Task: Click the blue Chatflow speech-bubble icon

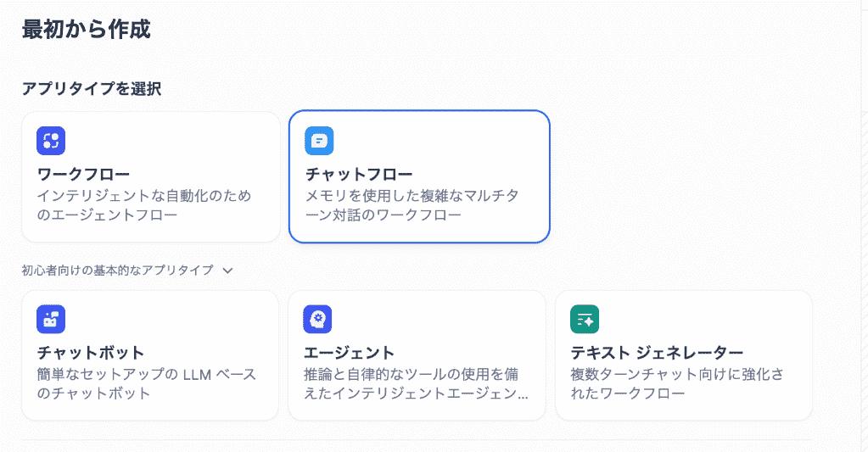Action: pyautogui.click(x=319, y=141)
